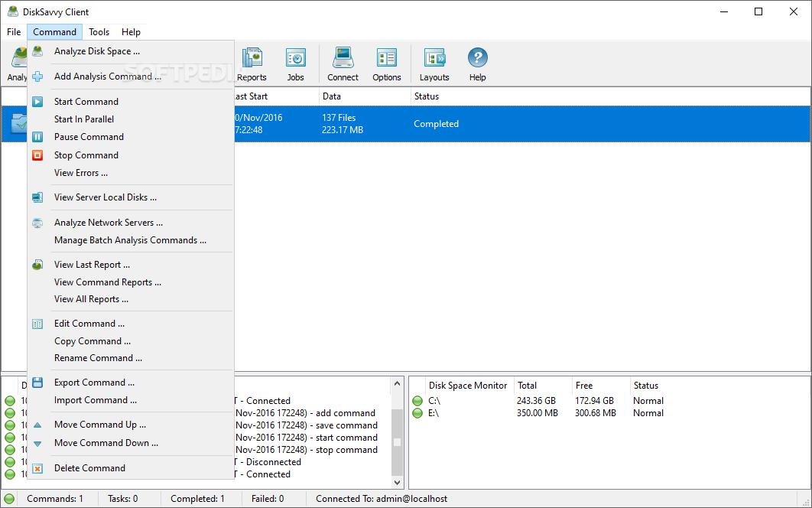Click log panel scrollbar up arrow
812x508 pixels.
pos(397,384)
